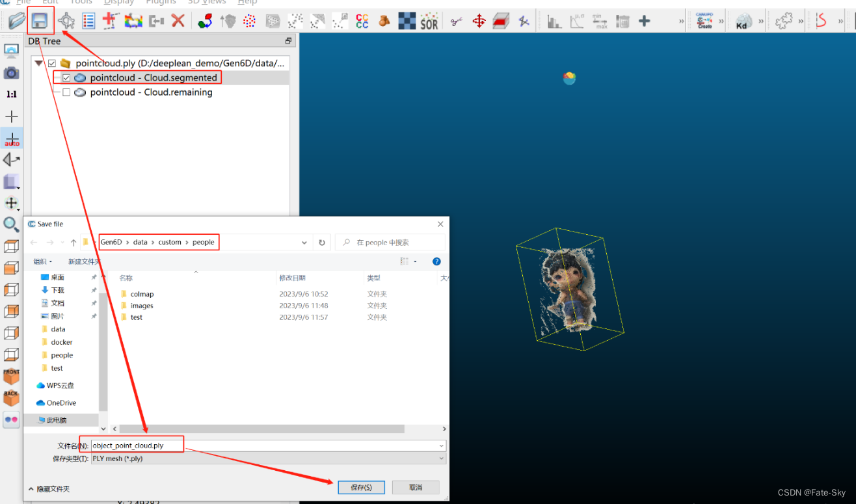Collapse the pointcloud.ply tree node
This screenshot has height=504, width=856.
click(x=39, y=64)
